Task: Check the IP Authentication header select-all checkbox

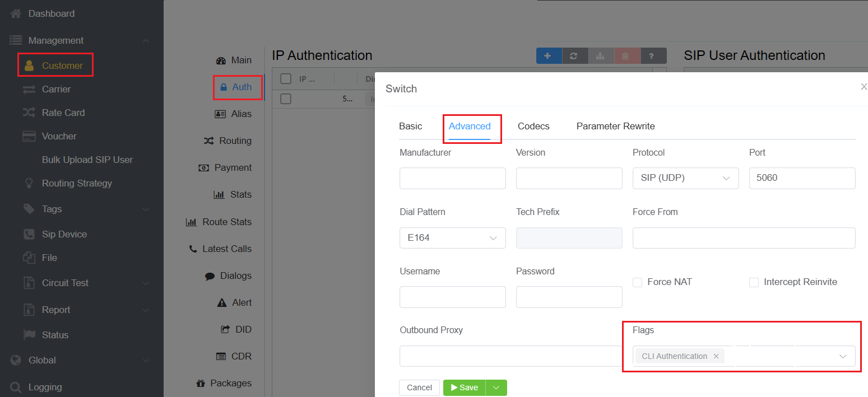Action: (286, 79)
